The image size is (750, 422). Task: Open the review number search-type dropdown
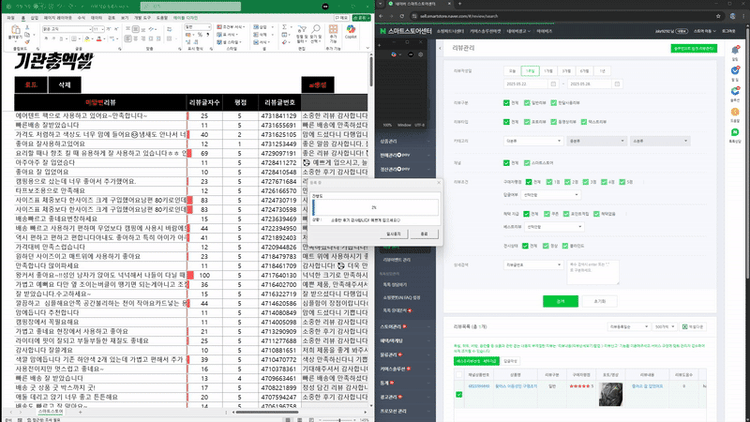(x=533, y=265)
